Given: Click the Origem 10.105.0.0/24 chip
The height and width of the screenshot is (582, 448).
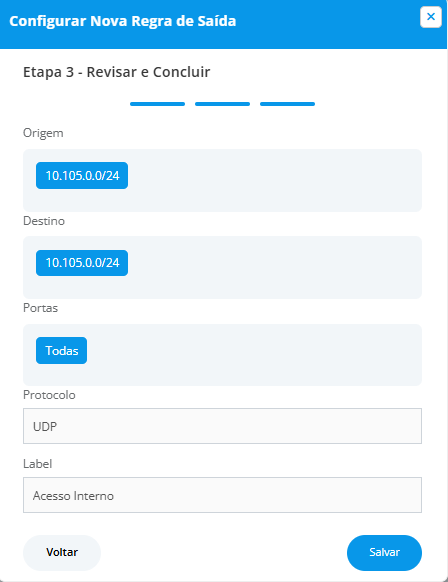Looking at the screenshot, I should tap(82, 176).
